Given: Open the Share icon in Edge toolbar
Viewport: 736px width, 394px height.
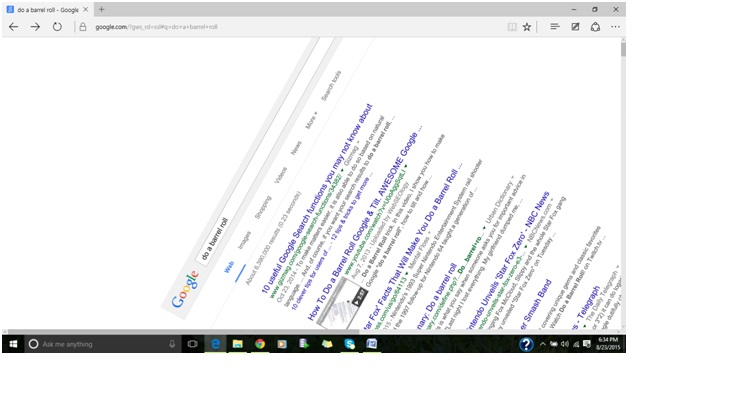Looking at the screenshot, I should [x=595, y=27].
